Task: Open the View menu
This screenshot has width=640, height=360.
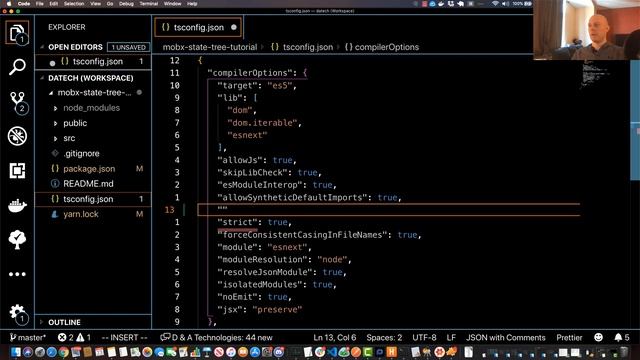Action: [96, 4]
